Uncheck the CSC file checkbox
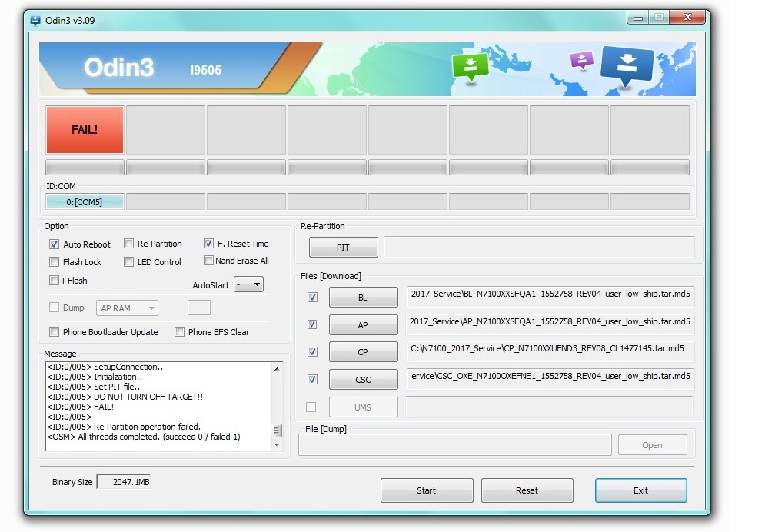Viewport: 775px width, 532px height. click(x=312, y=379)
